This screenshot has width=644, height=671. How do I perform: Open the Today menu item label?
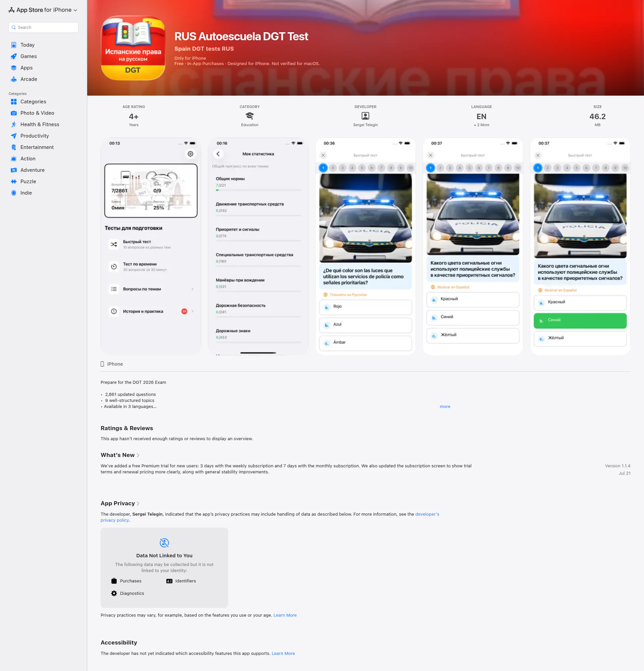click(x=28, y=45)
